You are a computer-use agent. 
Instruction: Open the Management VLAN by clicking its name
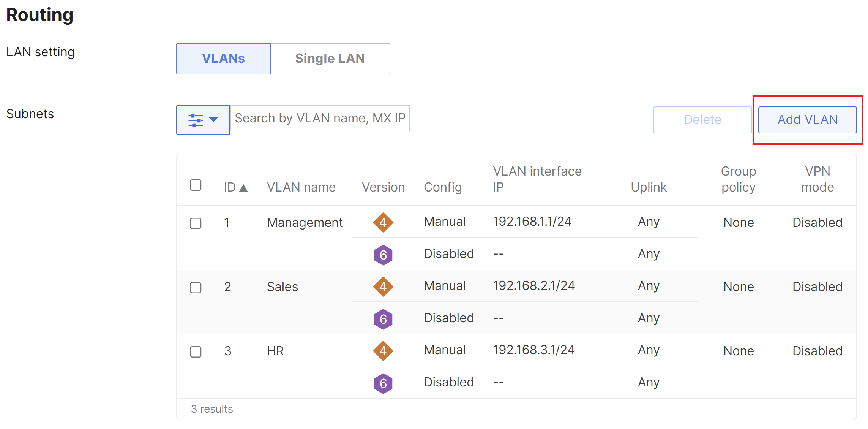[305, 222]
